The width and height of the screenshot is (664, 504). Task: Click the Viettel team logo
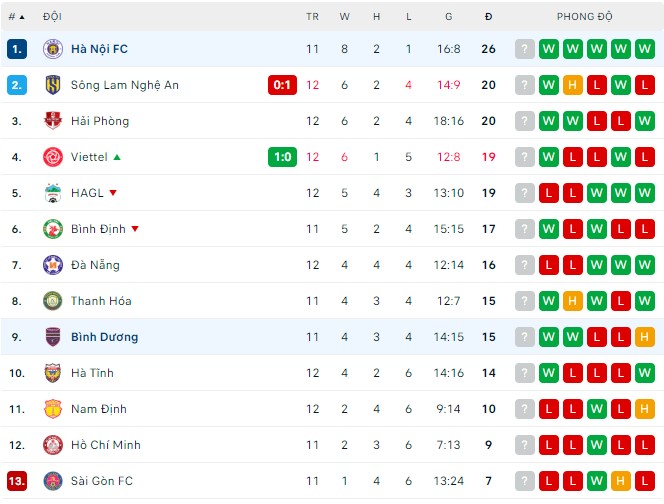(52, 157)
